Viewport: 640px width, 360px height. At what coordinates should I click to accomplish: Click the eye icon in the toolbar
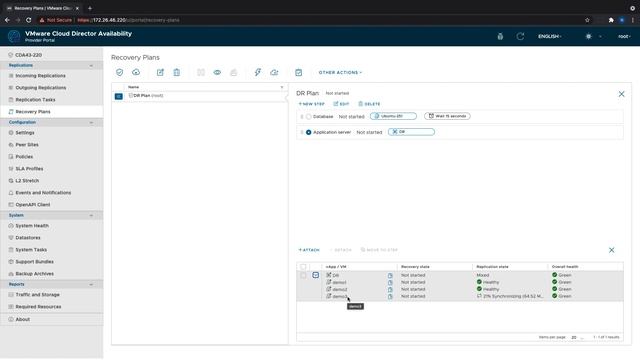point(217,72)
